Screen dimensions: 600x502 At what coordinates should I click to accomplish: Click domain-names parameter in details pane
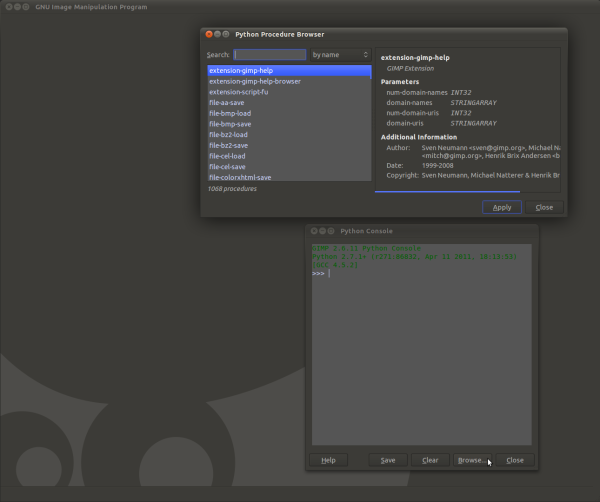click(x=409, y=103)
